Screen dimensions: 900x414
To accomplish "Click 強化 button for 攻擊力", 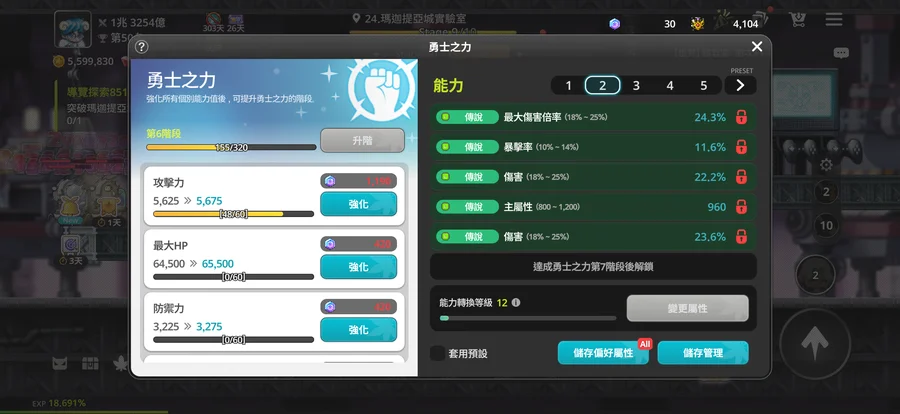I will coord(358,204).
